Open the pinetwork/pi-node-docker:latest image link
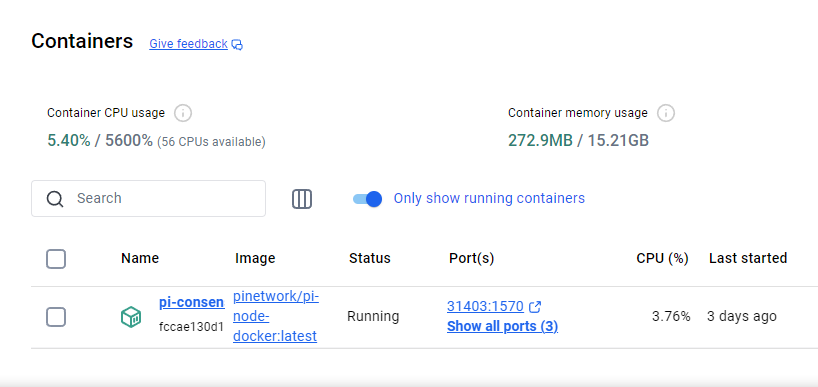Viewport: 818px width, 387px height. [x=275, y=317]
